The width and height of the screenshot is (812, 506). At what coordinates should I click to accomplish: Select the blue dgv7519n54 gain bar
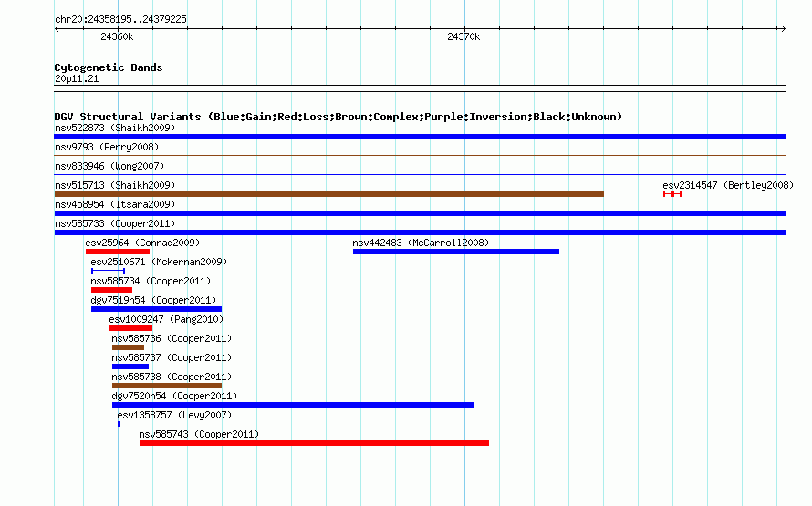(156, 309)
